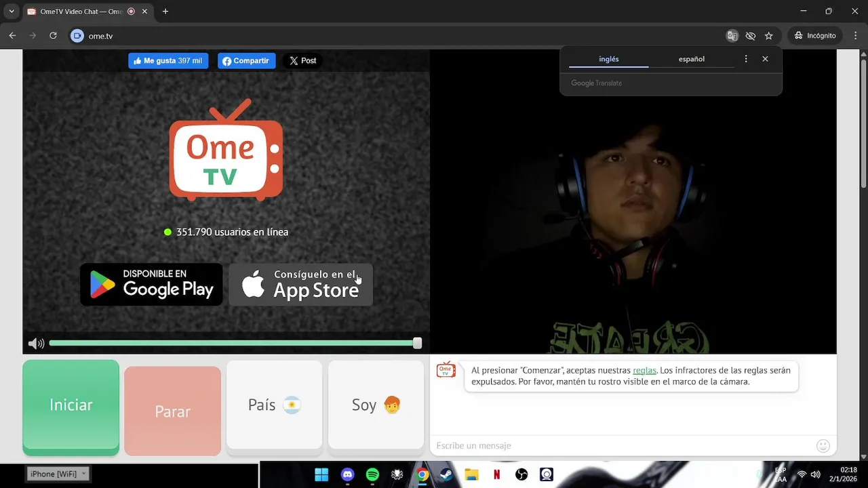This screenshot has width=868, height=488.
Task: Open Disponible en Google Play badge
Action: pyautogui.click(x=151, y=284)
